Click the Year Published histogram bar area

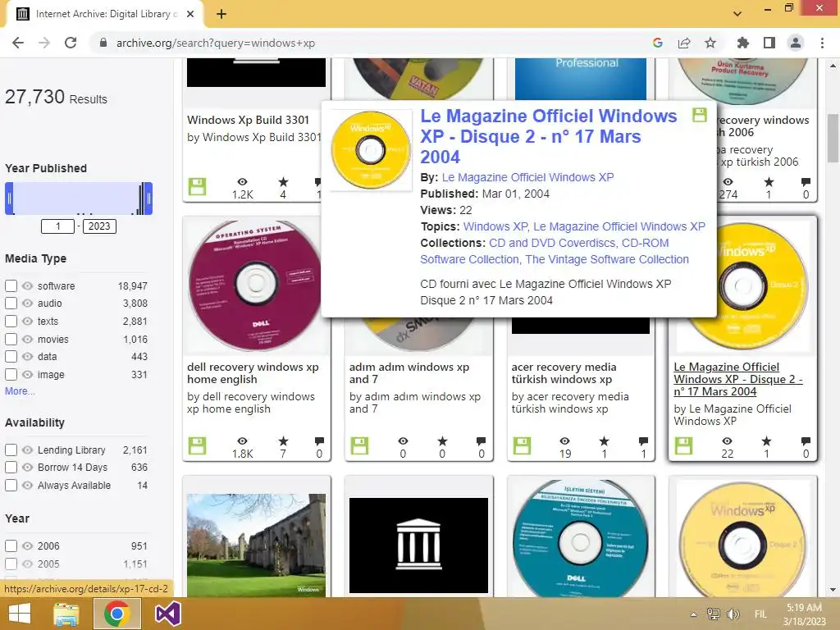[79, 199]
